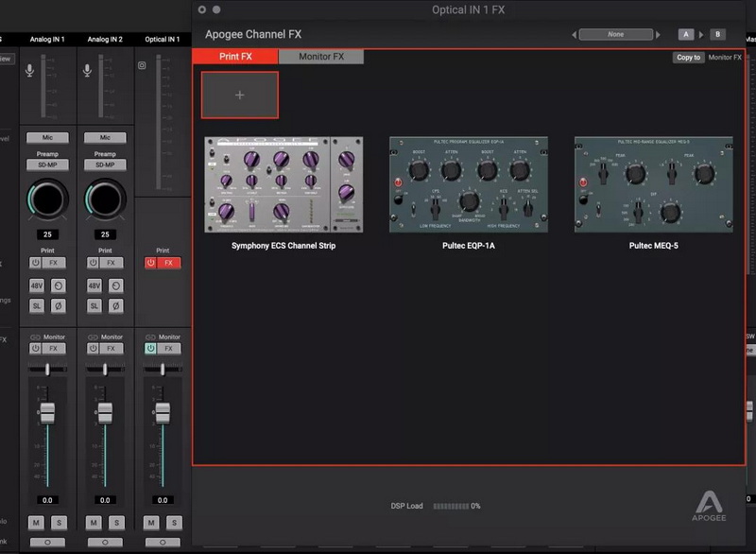Solo Analog IN 1 channel
This screenshot has height=554, width=756.
59,522
